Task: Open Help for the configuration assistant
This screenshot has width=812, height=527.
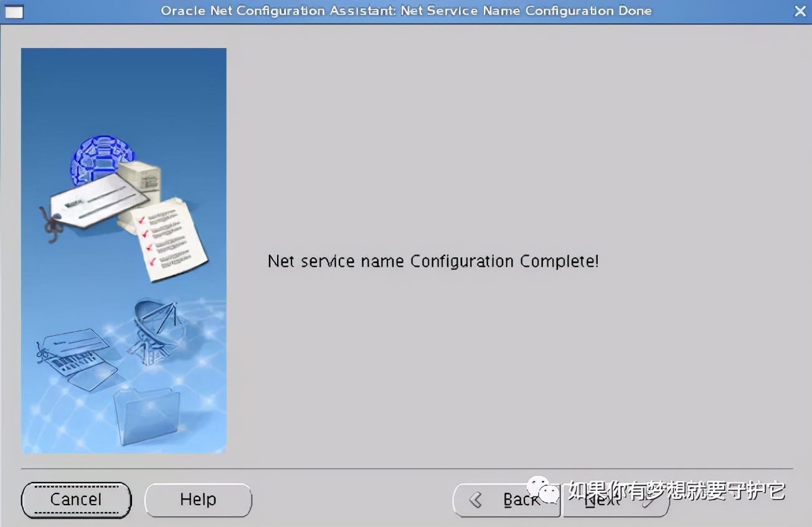Action: (x=198, y=500)
